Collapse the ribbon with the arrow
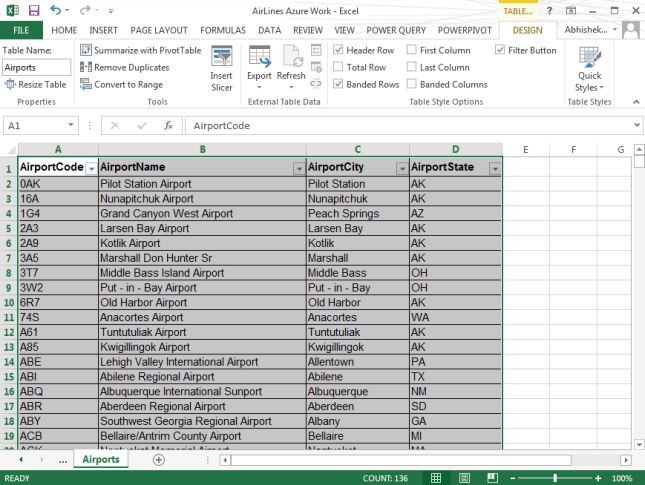The width and height of the screenshot is (645, 485). coord(636,102)
